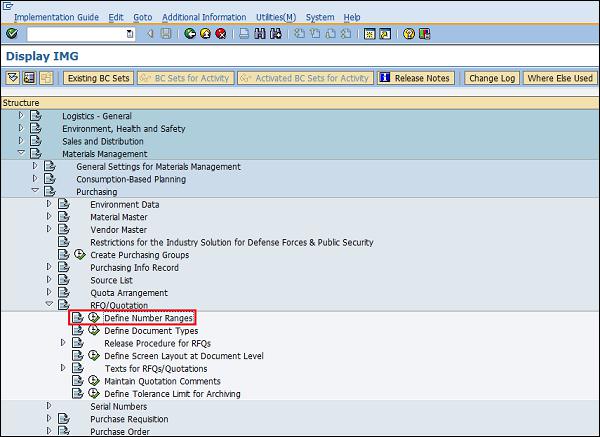This screenshot has height=437, width=600.
Task: Open documentation icon for Define Document Types
Action: (77, 330)
